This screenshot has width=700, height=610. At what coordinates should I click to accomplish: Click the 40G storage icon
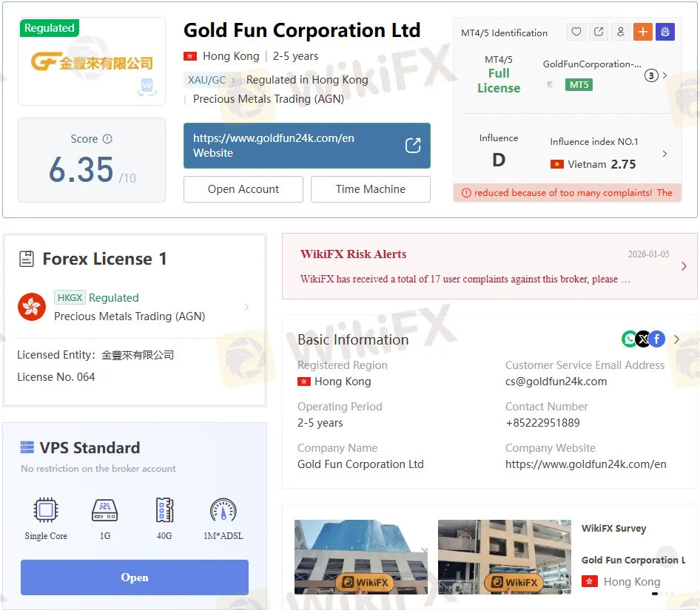[x=164, y=510]
